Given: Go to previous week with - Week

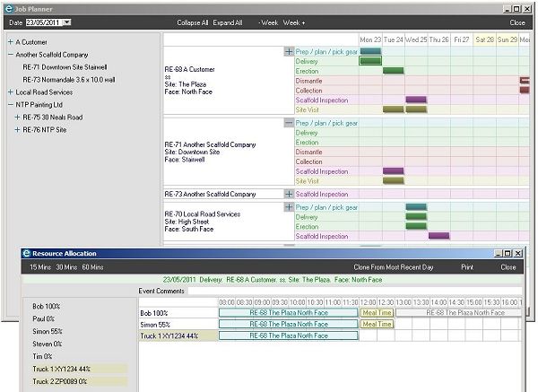Looking at the screenshot, I should (268, 22).
